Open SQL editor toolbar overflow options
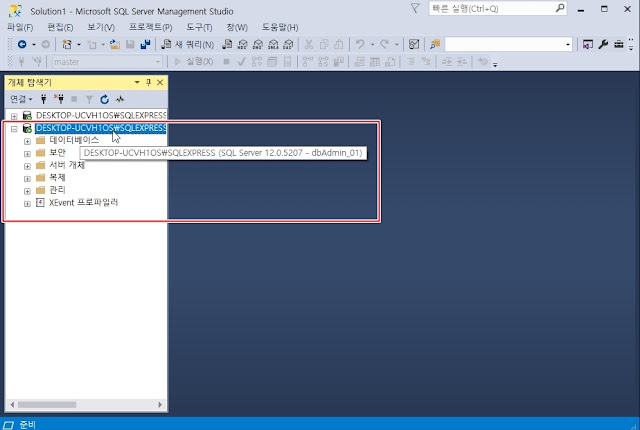Image resolution: width=640 pixels, height=430 pixels. pos(495,64)
